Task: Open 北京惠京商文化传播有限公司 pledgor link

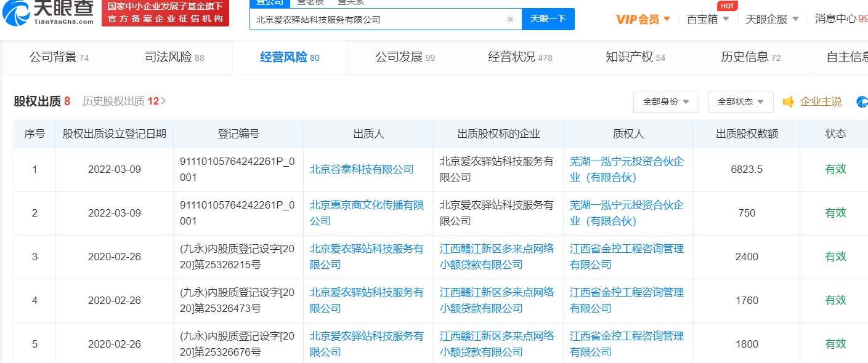Action: click(x=367, y=213)
